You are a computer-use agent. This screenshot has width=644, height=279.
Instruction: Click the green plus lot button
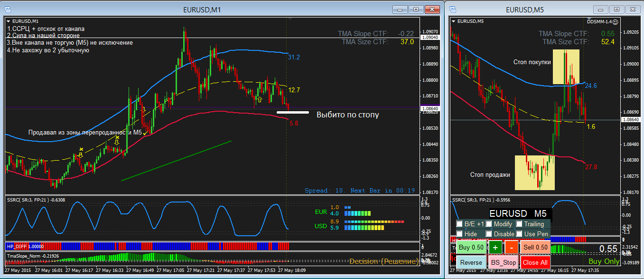click(x=495, y=248)
